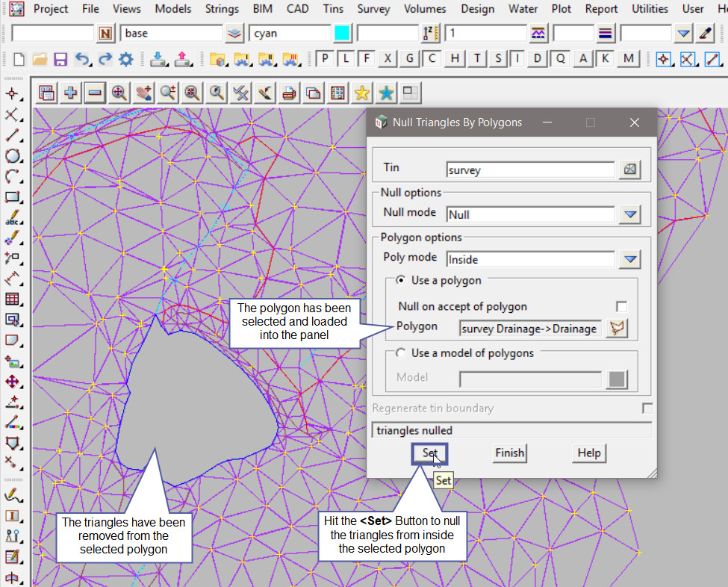Select the Use a polygon radio button
Image resolution: width=728 pixels, height=587 pixels.
click(x=401, y=280)
